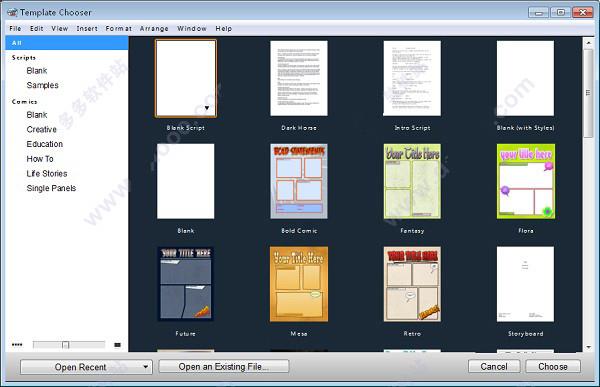Open the Insert menu
The width and height of the screenshot is (600, 387).
click(87, 28)
